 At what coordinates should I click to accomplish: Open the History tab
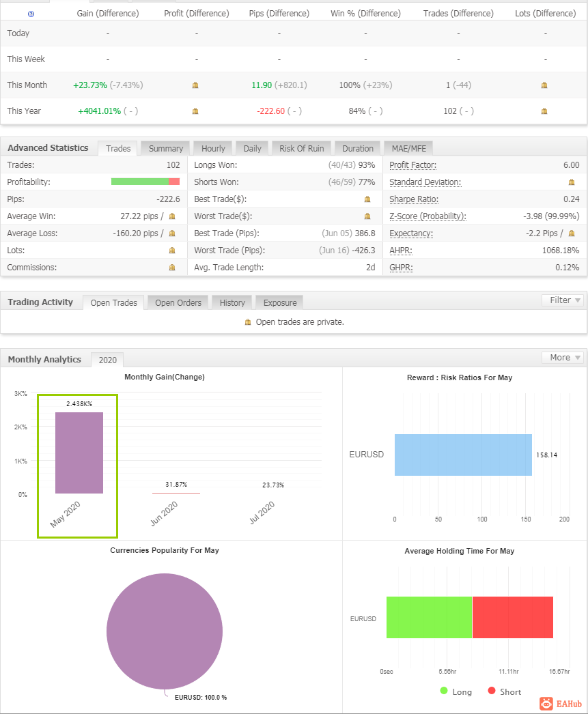232,303
